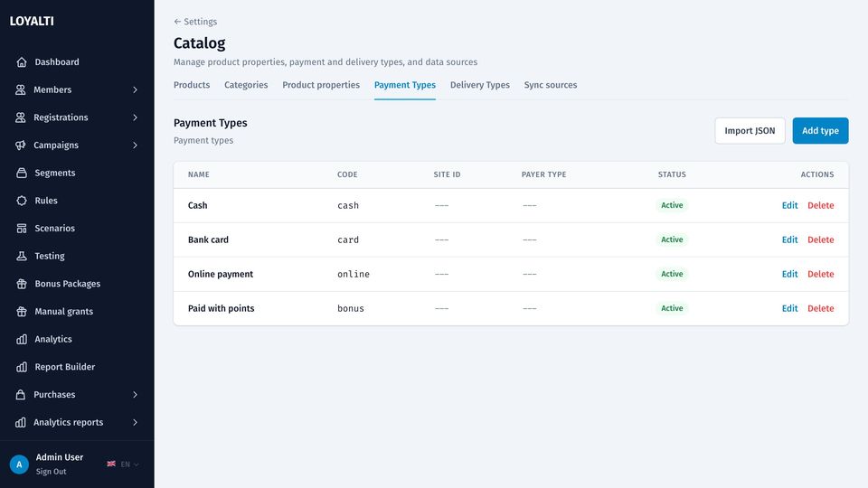
Task: Edit the Bank card payment type
Action: (789, 239)
